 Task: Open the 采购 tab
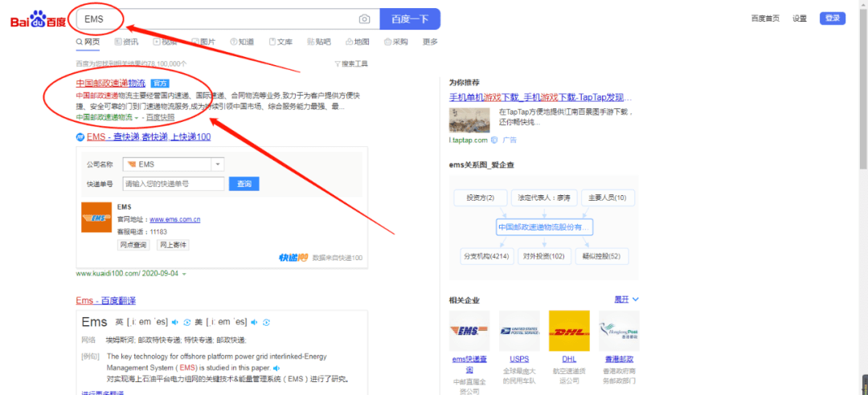pos(395,42)
